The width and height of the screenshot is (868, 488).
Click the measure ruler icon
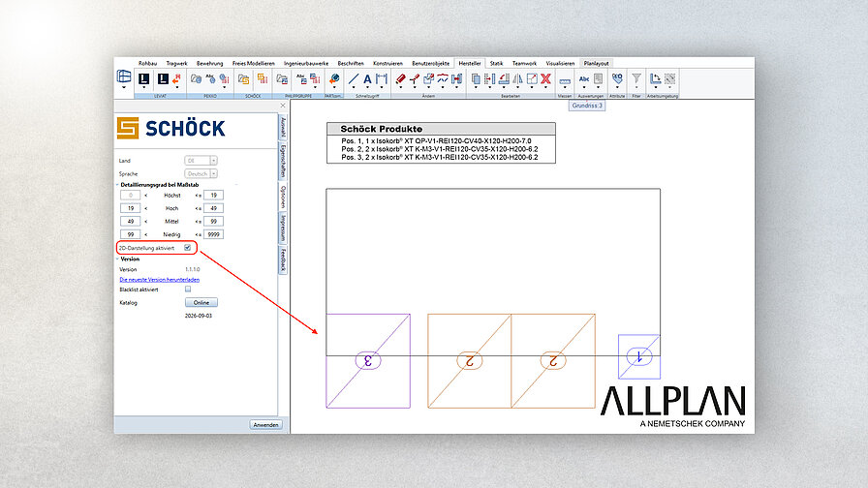(565, 81)
